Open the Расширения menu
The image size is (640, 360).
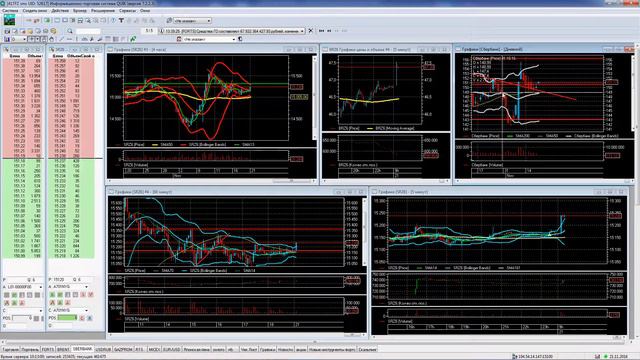tap(103, 11)
